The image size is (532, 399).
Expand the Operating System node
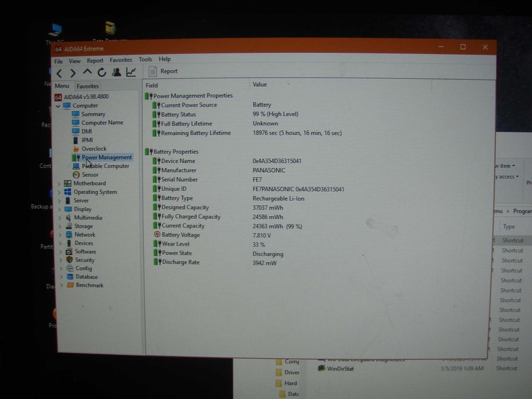pyautogui.click(x=59, y=193)
